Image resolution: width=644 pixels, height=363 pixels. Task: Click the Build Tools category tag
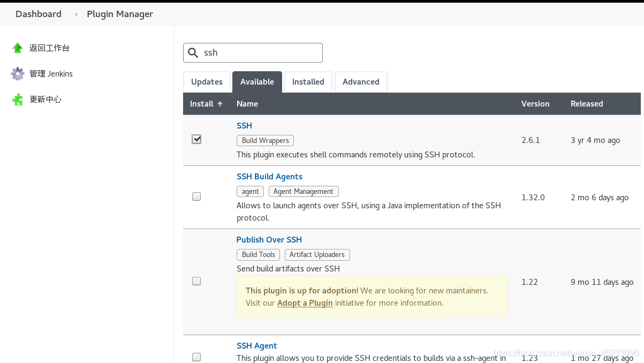pos(258,254)
